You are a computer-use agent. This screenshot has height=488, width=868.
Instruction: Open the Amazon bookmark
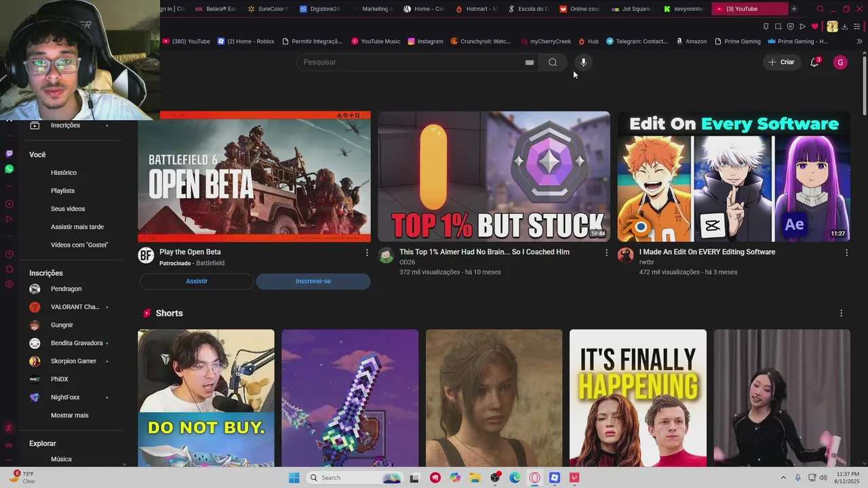pyautogui.click(x=691, y=41)
